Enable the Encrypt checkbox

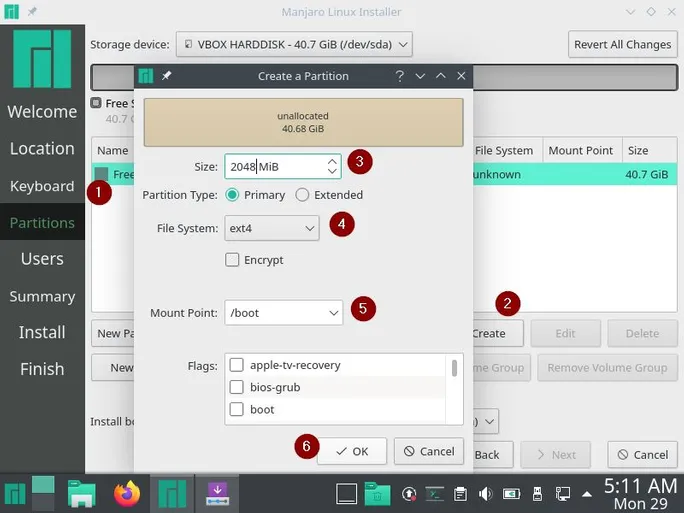click(x=233, y=260)
